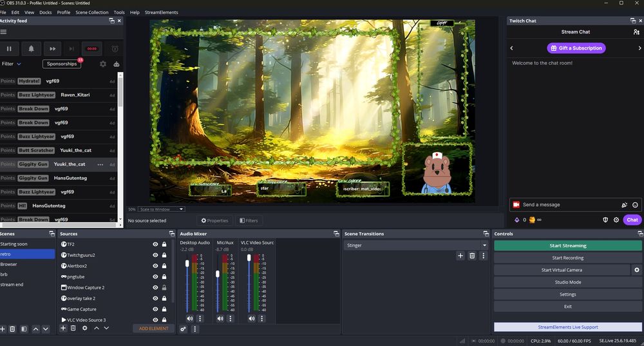This screenshot has width=644, height=346.
Task: Pause alerts in the Activity feed
Action: tap(9, 48)
